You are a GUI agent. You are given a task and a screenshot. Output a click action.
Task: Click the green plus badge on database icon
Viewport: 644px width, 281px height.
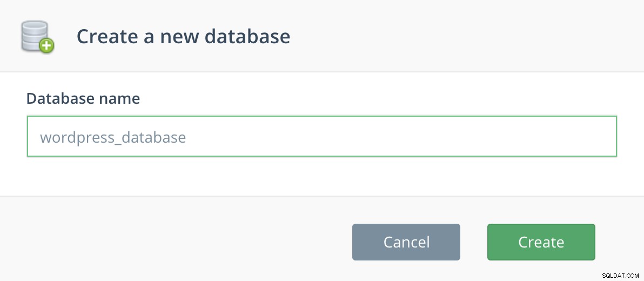pos(47,45)
